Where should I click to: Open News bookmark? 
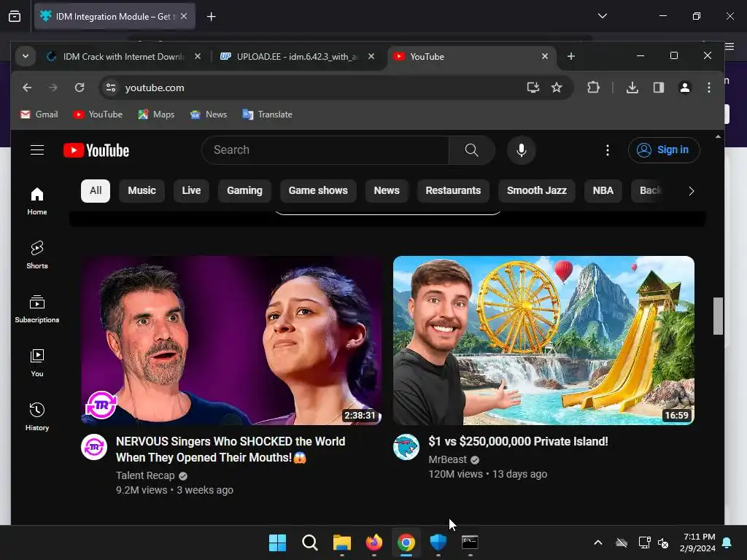(209, 114)
